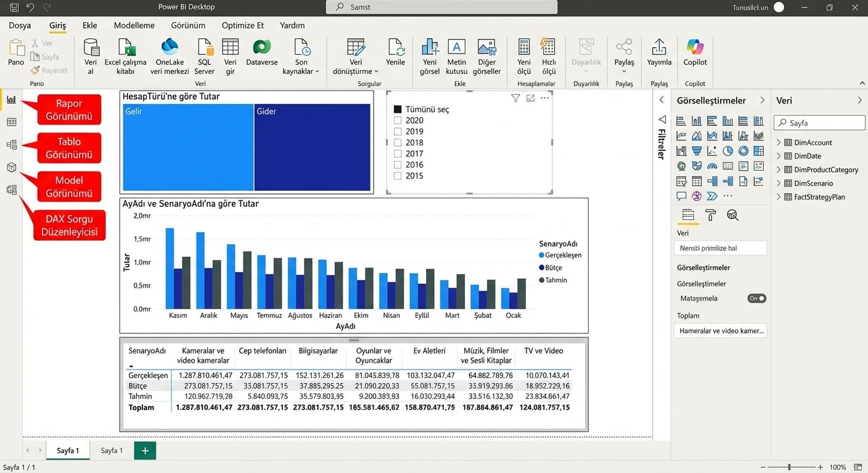Click the undo arrow in title bar
Screen dimensions: 868x473
(30, 7)
